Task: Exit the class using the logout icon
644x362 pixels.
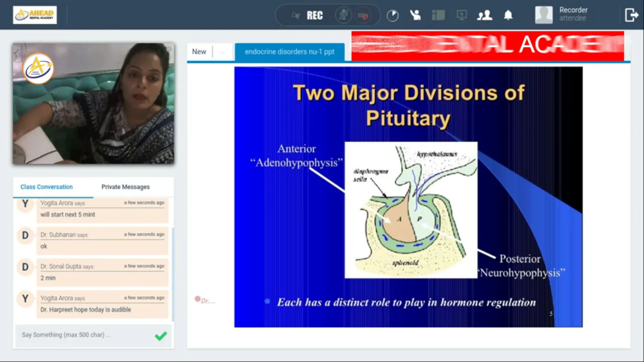Action: coord(631,15)
